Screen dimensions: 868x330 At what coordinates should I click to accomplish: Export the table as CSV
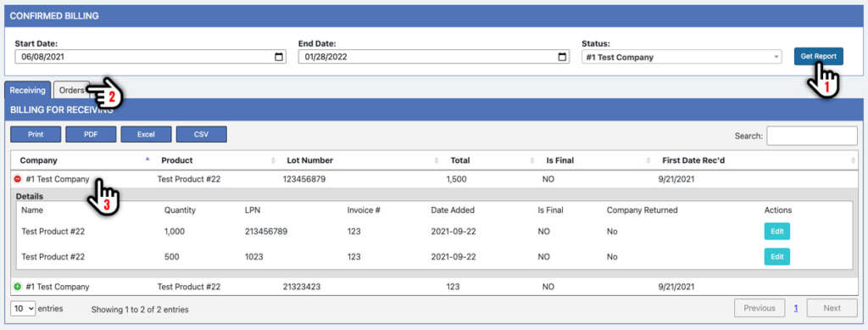point(202,134)
